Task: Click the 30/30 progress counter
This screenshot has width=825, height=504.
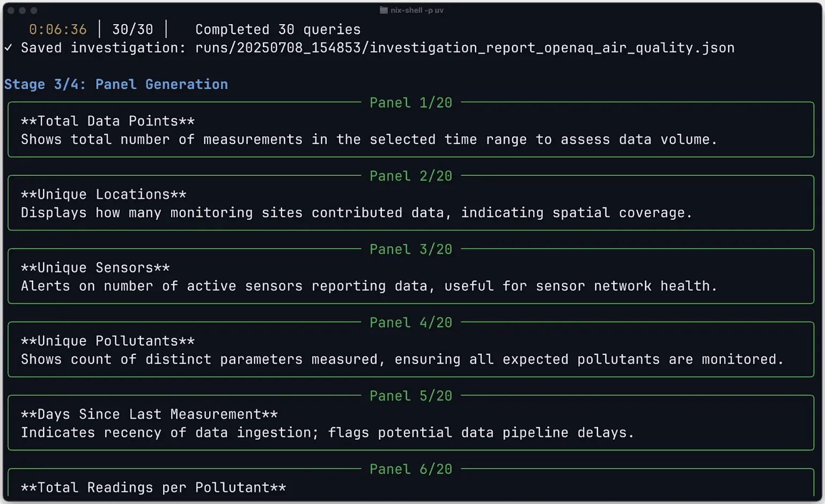Action: 132,29
